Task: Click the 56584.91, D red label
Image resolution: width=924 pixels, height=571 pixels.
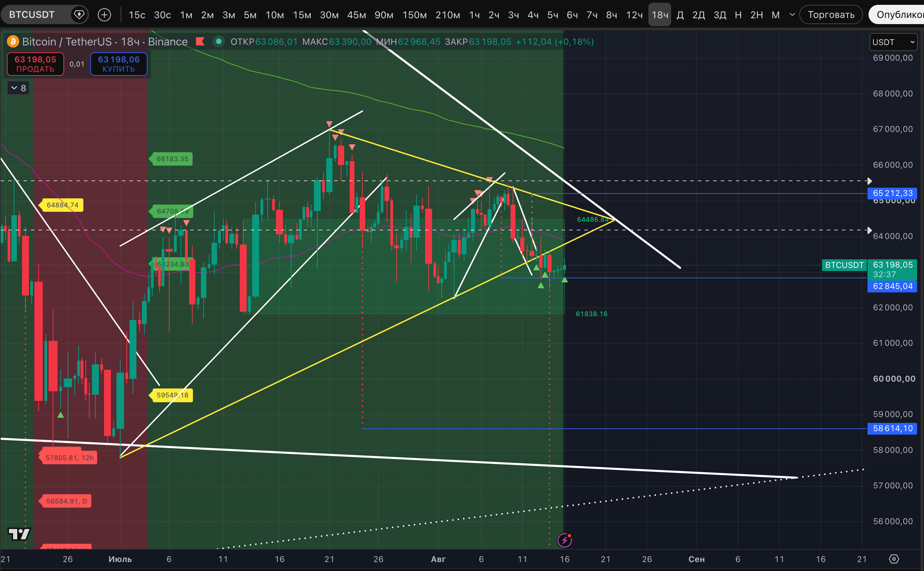Action: click(x=65, y=501)
